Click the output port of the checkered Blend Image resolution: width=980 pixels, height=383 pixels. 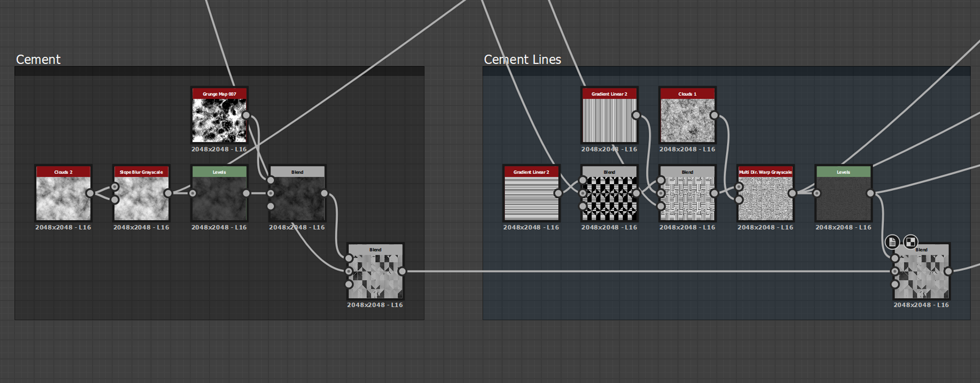click(x=636, y=194)
